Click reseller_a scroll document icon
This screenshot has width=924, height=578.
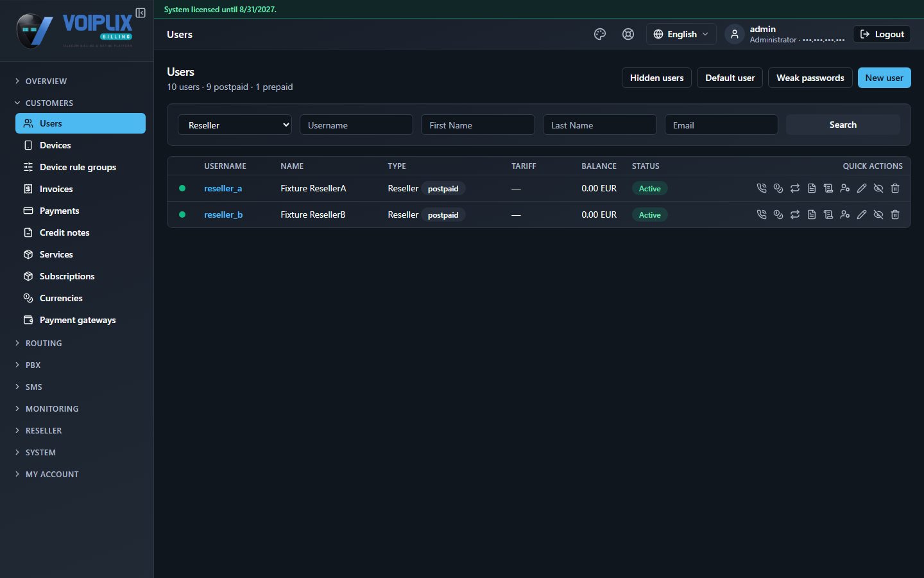pyautogui.click(x=828, y=188)
